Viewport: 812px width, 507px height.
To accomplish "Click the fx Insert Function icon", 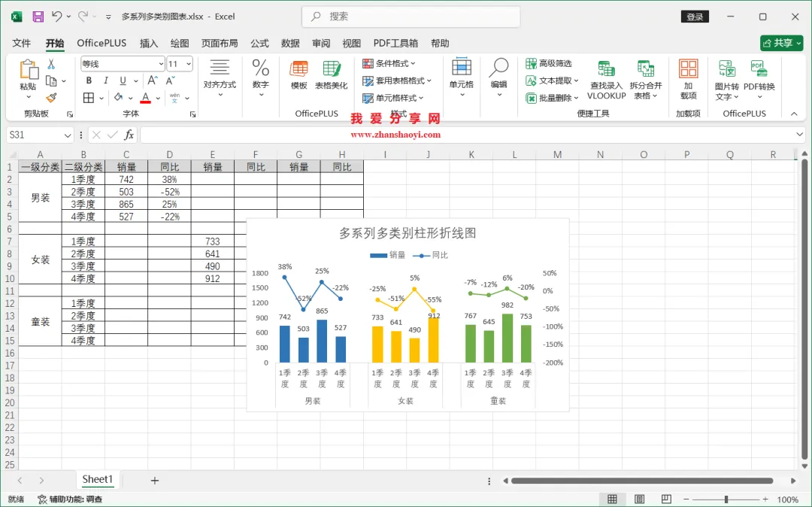I will [x=129, y=135].
